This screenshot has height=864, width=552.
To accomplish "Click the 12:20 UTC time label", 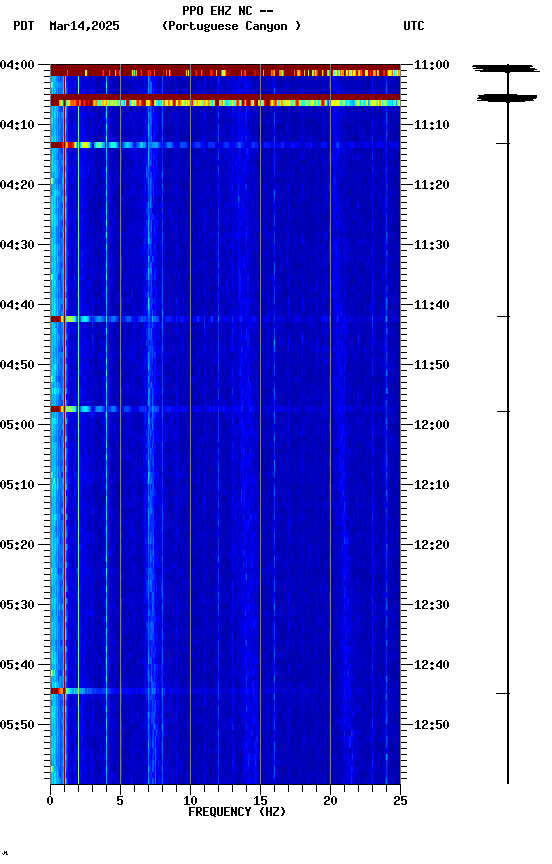I will coord(432,545).
